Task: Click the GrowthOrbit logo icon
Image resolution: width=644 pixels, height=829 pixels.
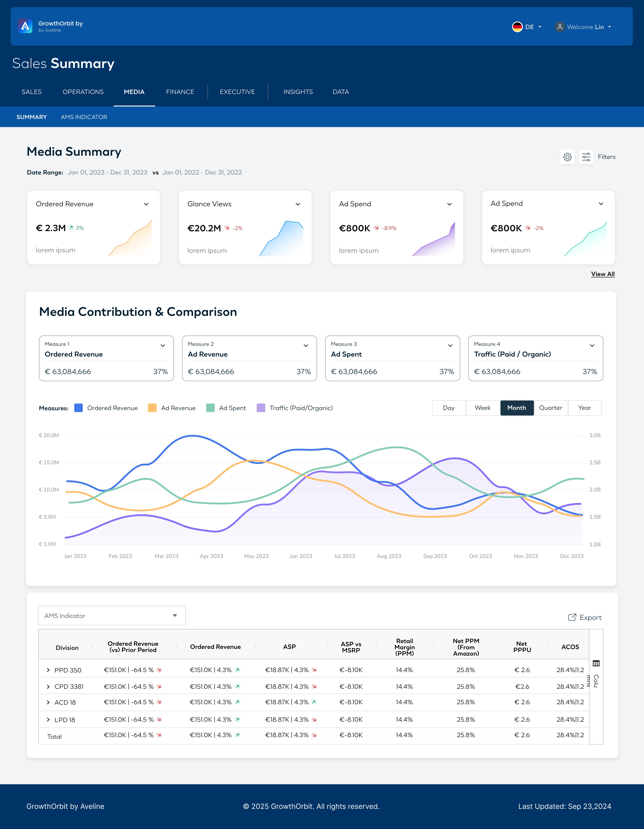Action: pyautogui.click(x=25, y=26)
